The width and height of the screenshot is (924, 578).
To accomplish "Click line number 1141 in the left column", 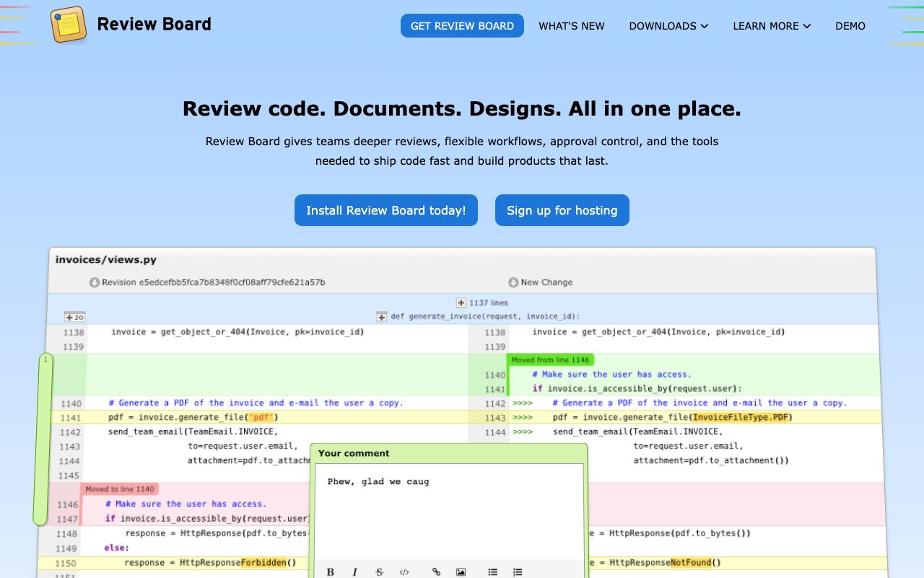I will (71, 418).
